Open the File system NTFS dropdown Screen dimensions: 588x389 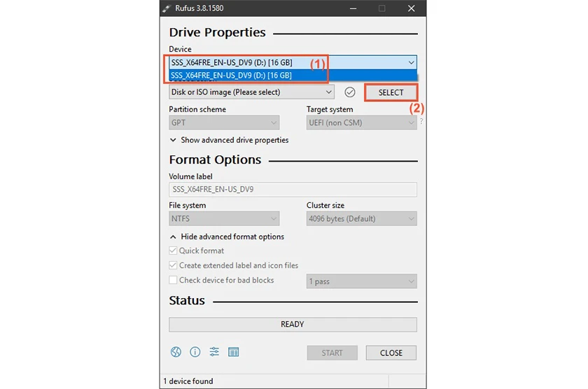[x=224, y=218]
